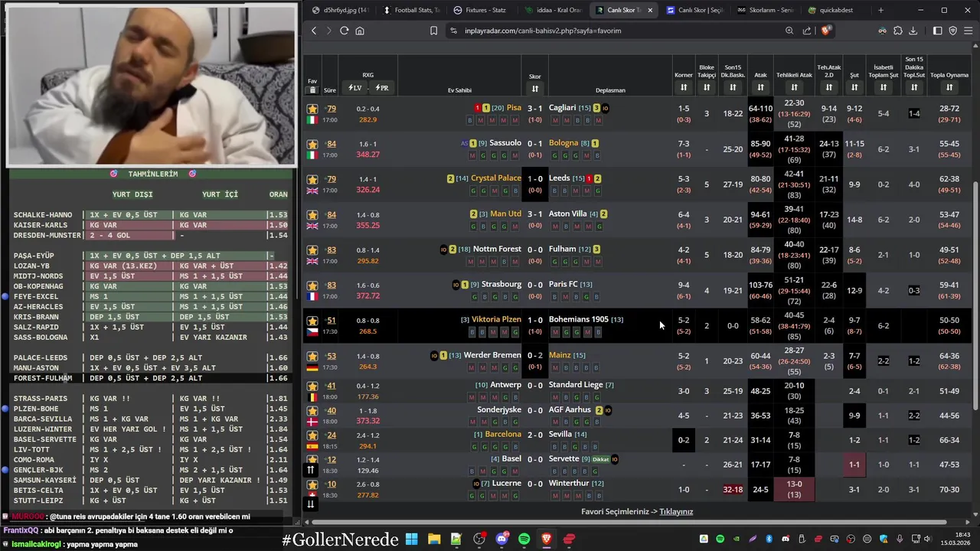Go back in browser history

pyautogui.click(x=314, y=31)
